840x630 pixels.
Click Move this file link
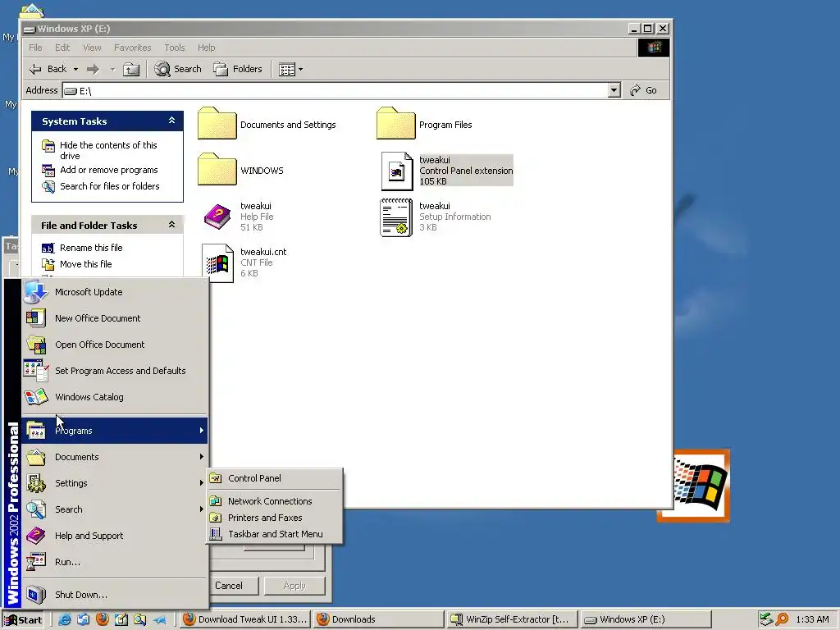pyautogui.click(x=85, y=264)
